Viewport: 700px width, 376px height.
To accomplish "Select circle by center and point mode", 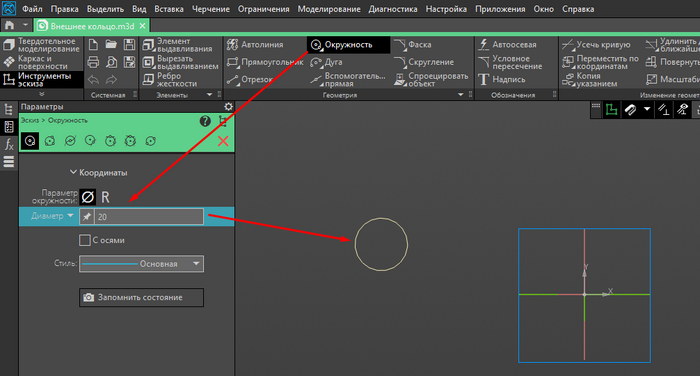I will [x=30, y=141].
